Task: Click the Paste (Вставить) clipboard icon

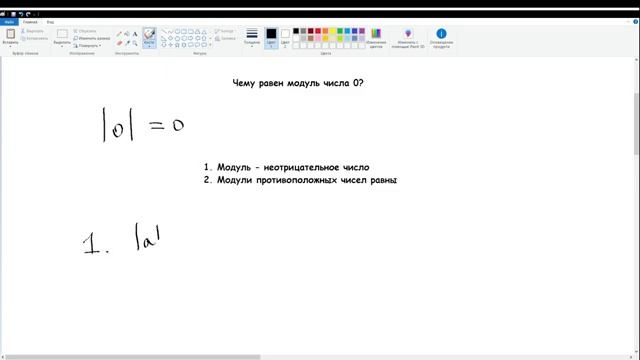Action: [x=10, y=34]
